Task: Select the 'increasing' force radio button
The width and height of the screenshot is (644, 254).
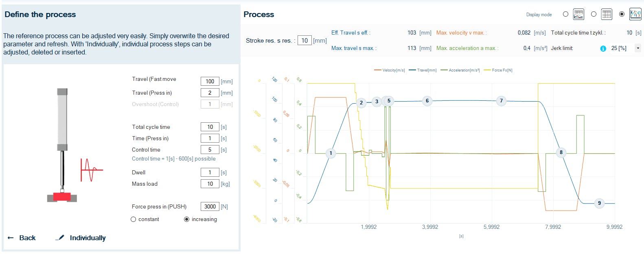Action: click(186, 219)
